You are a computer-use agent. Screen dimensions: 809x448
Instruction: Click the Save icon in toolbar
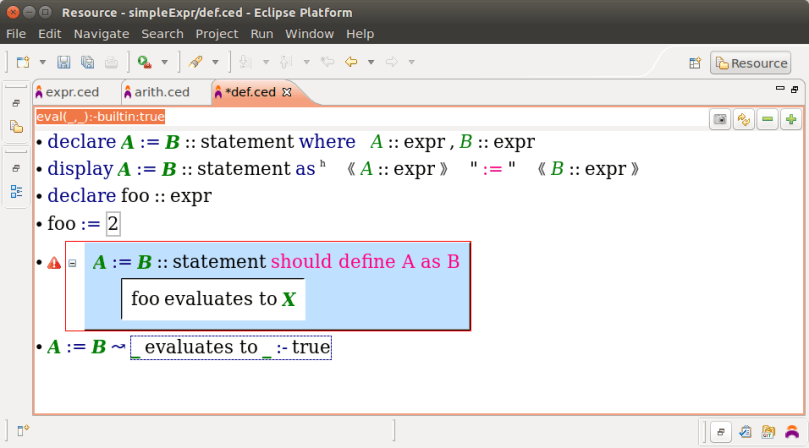coord(64,62)
